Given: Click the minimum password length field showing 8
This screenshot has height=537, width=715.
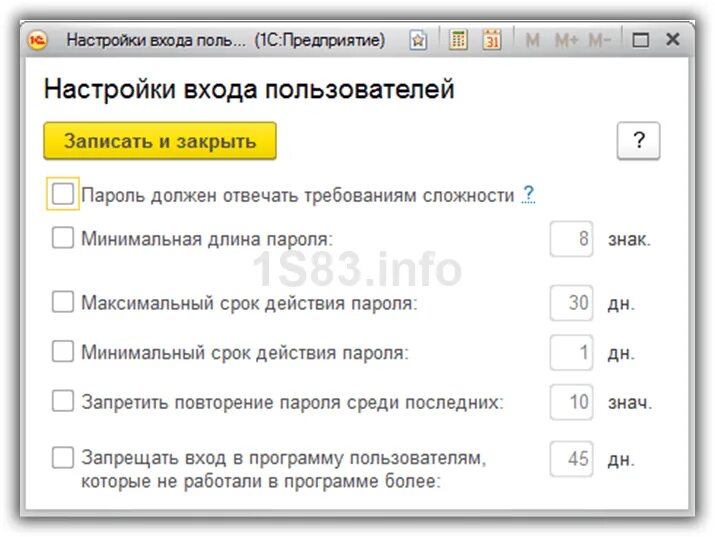Looking at the screenshot, I should click(571, 239).
